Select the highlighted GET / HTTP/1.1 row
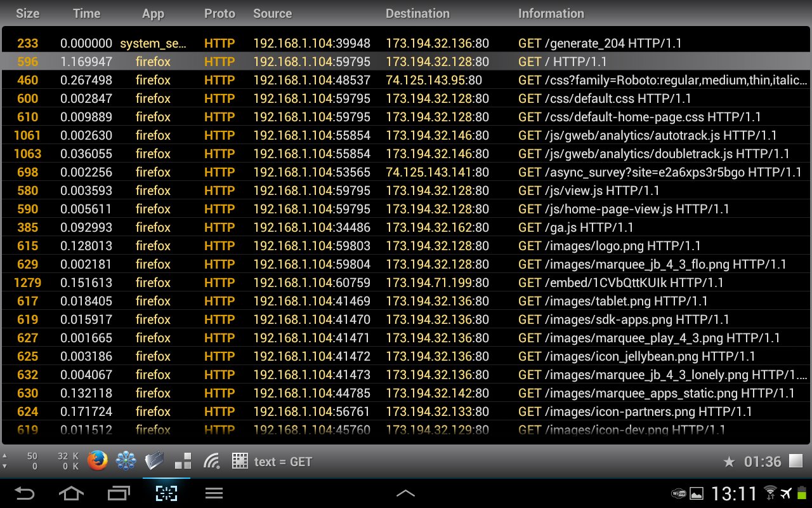 click(x=406, y=62)
